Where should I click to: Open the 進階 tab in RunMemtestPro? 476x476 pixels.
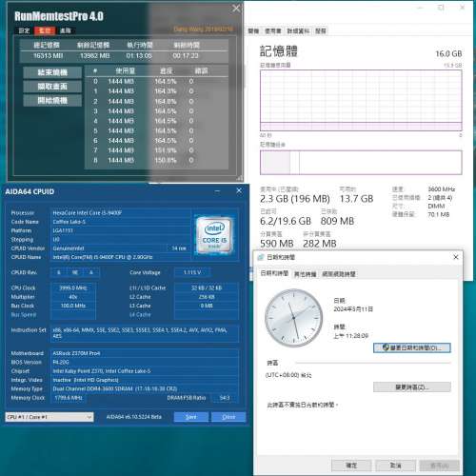66,30
